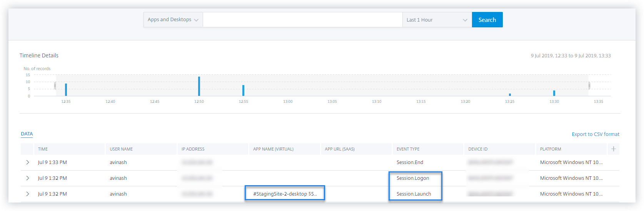Screen dimensions: 644x211
Task: Click the USER NAME column header
Action: click(141, 149)
